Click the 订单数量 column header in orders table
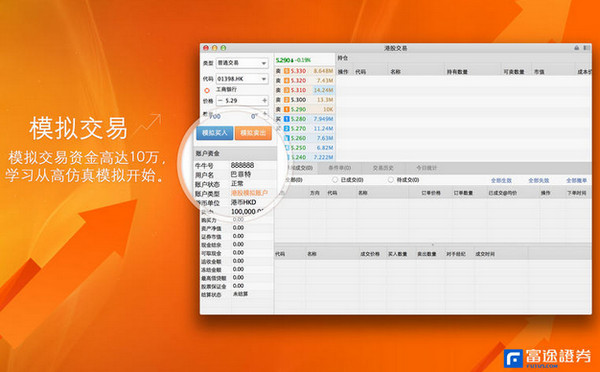Image resolution: width=600 pixels, height=372 pixels. coord(463,193)
